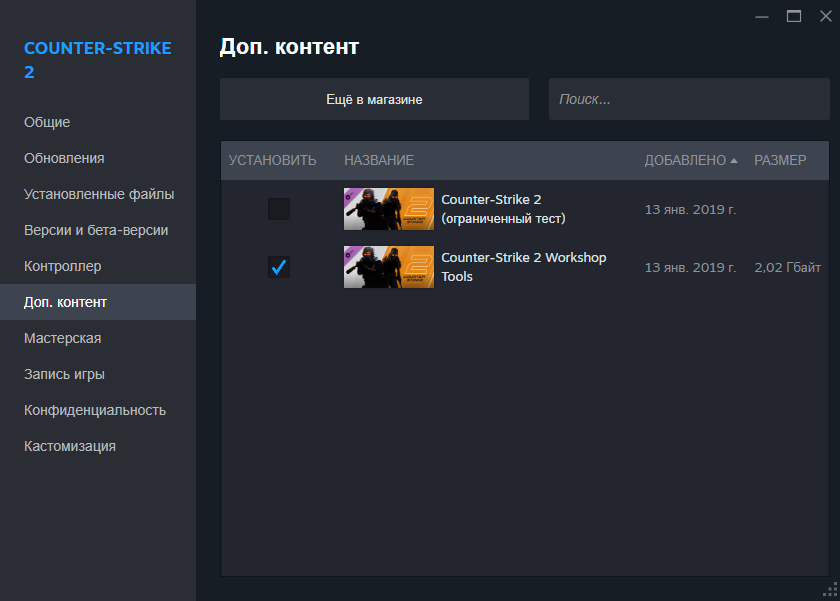Open Запись игры settings

pyautogui.click(x=98, y=374)
